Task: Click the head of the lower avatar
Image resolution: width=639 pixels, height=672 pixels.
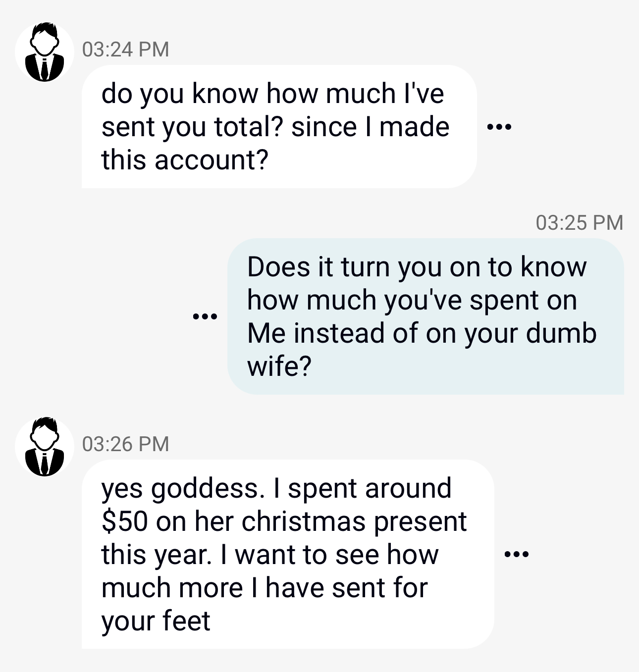Action: (45, 432)
